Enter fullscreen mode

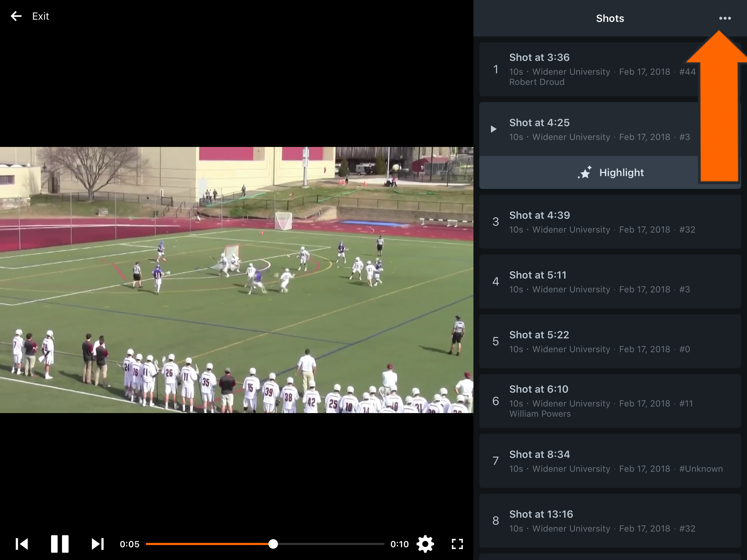tap(457, 544)
